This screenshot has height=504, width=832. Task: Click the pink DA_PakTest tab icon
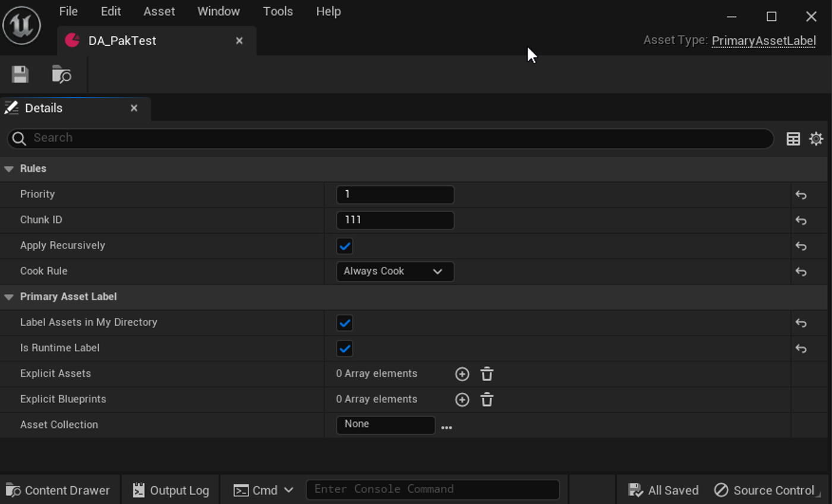click(x=73, y=40)
